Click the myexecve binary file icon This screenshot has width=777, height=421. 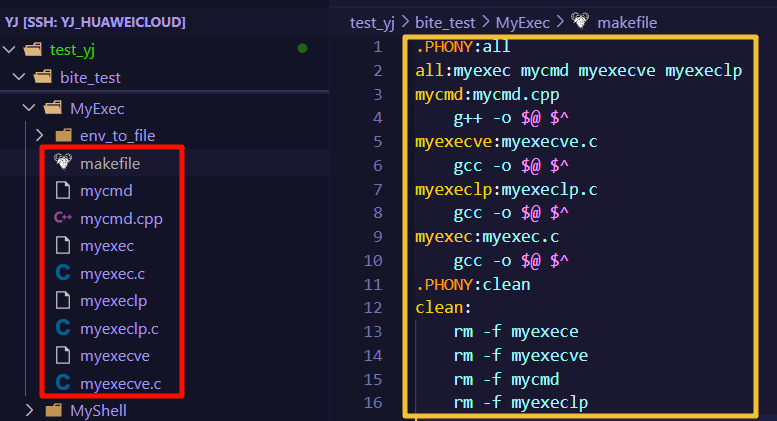click(63, 355)
